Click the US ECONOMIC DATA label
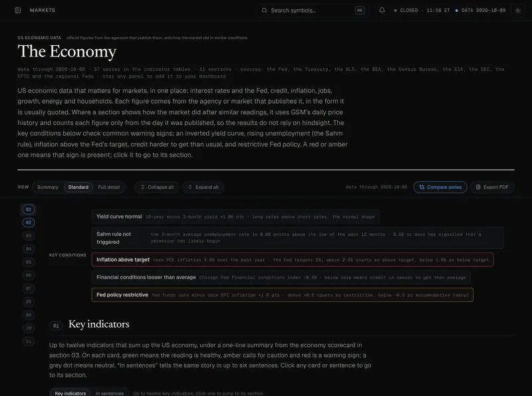 click(x=39, y=38)
